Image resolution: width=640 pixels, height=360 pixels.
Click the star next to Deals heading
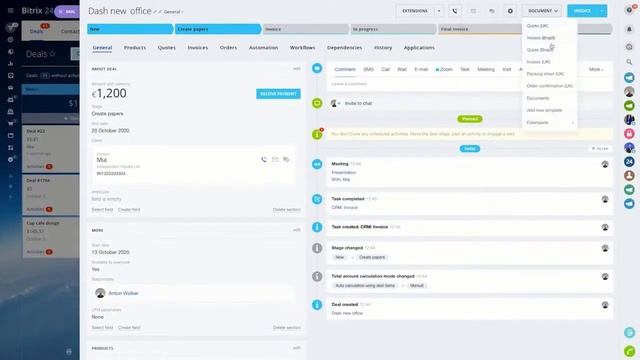point(52,54)
